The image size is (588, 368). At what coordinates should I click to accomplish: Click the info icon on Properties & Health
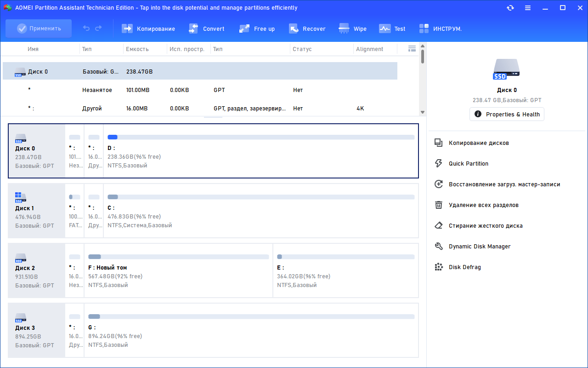pos(478,114)
